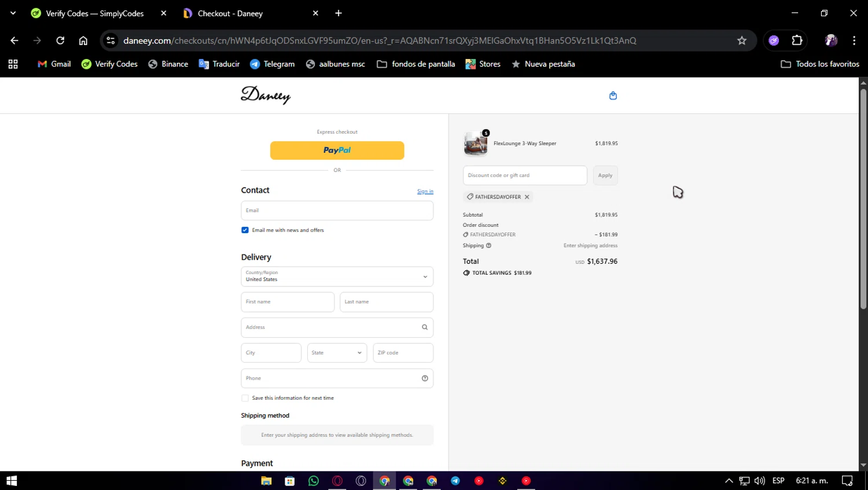The height and width of the screenshot is (490, 868).
Task: Focus the Discount code or gift card field
Action: [x=525, y=175]
